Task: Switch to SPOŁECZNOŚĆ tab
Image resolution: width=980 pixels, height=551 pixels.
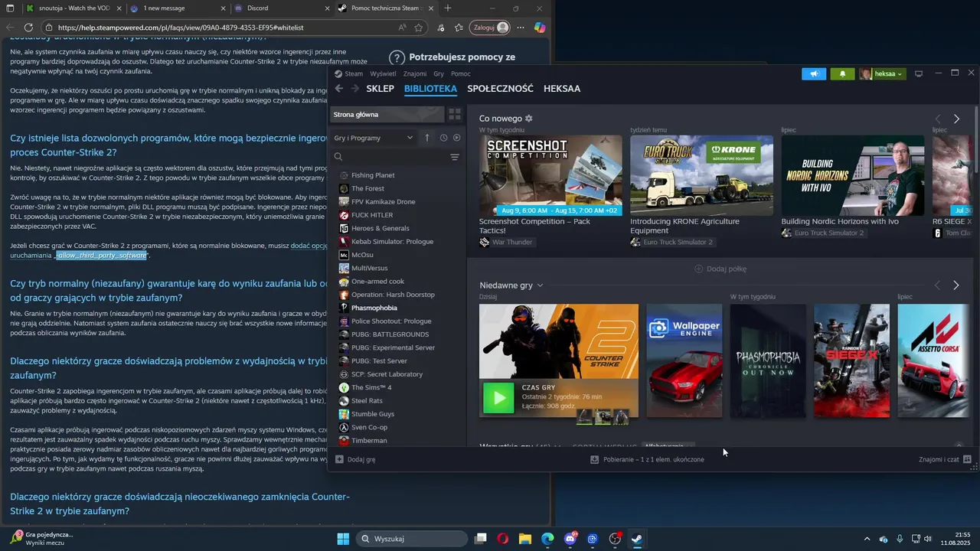Action: [x=500, y=89]
